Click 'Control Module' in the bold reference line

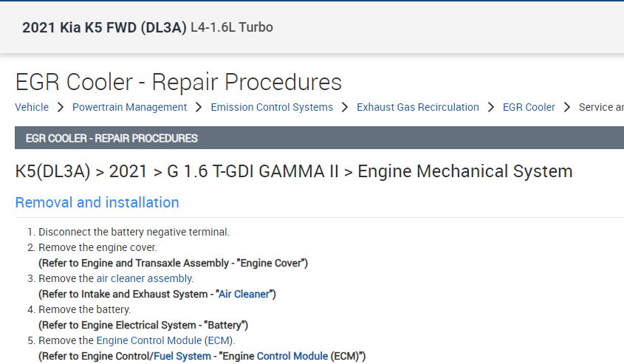pos(292,356)
